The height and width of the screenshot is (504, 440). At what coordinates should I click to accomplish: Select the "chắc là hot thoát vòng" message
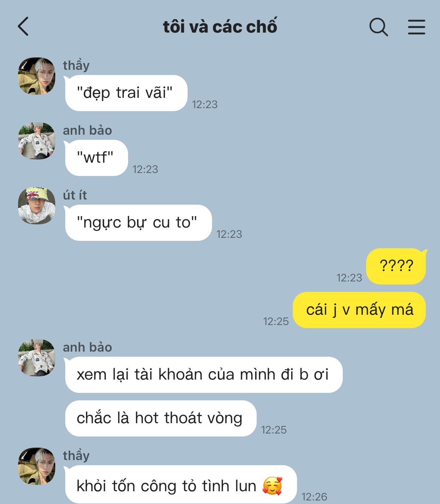point(160,418)
